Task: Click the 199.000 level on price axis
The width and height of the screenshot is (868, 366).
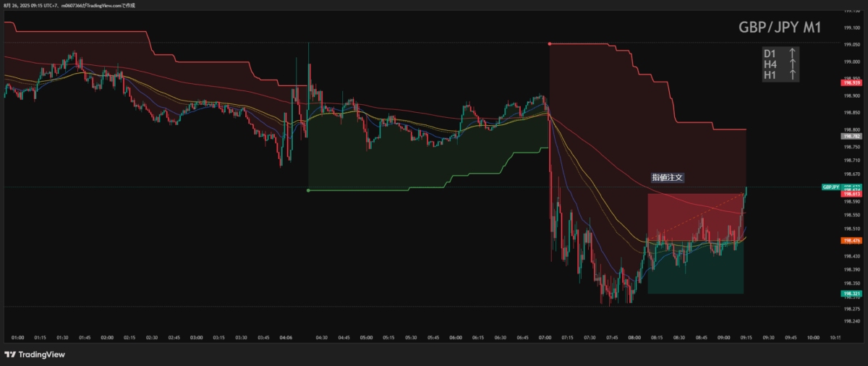Action: click(x=851, y=61)
